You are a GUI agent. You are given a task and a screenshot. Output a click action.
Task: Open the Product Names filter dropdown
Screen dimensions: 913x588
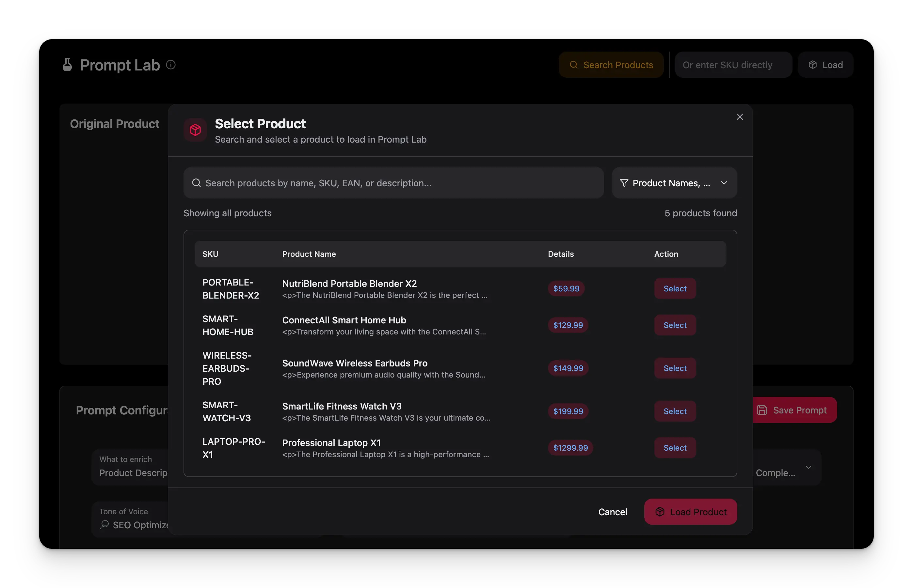674,183
